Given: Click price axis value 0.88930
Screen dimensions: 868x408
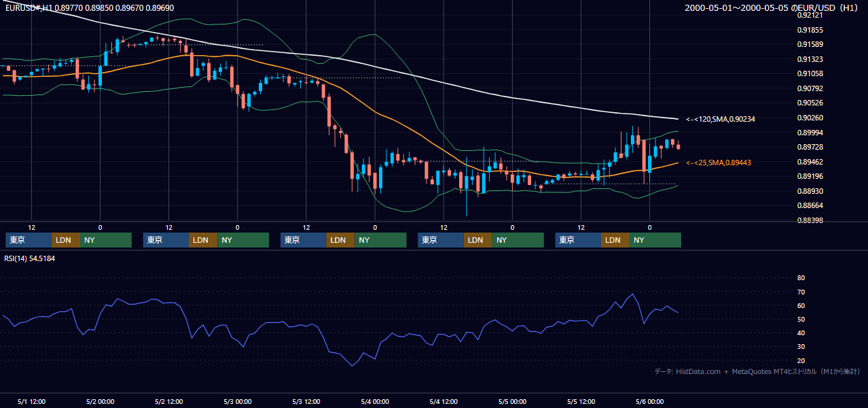Looking at the screenshot, I should (x=810, y=191).
